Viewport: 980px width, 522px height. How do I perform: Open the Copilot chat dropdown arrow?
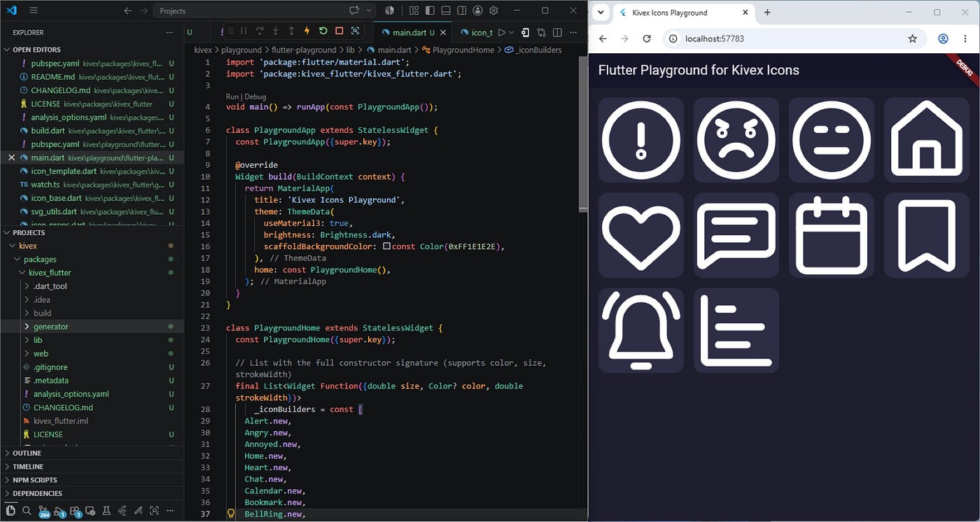click(369, 10)
